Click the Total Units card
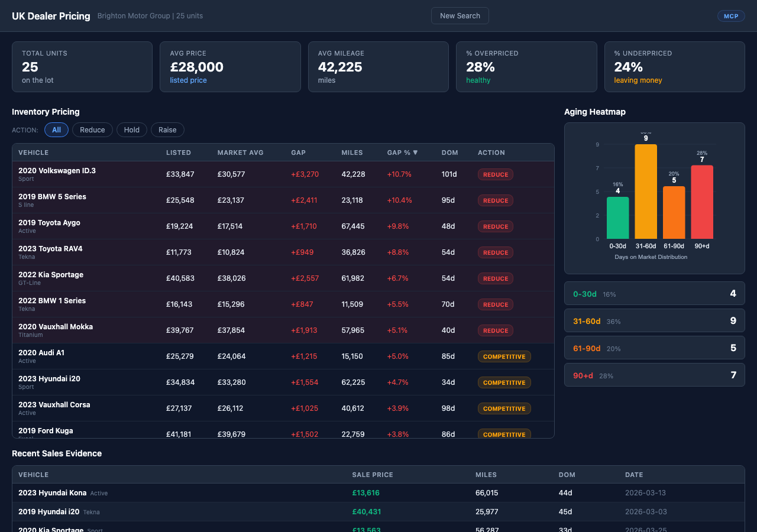 pyautogui.click(x=82, y=67)
